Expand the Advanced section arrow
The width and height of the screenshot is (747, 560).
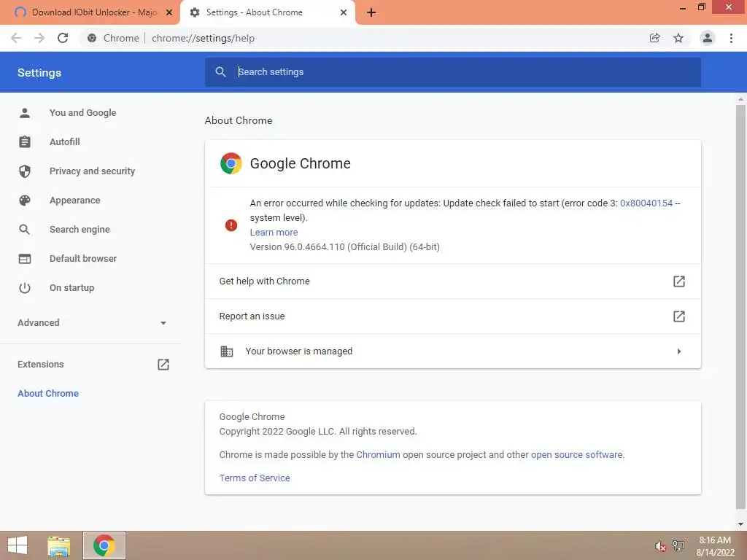[163, 323]
